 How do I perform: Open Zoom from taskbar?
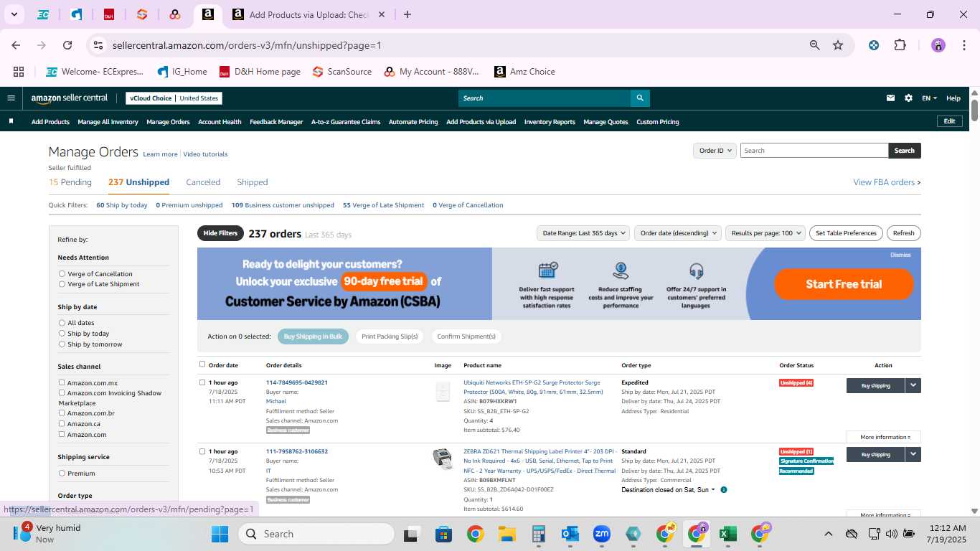pos(601,534)
